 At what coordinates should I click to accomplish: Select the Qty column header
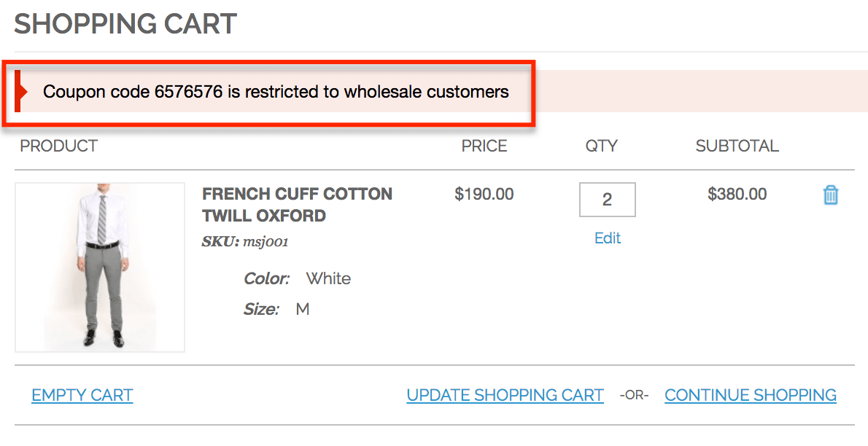tap(601, 146)
